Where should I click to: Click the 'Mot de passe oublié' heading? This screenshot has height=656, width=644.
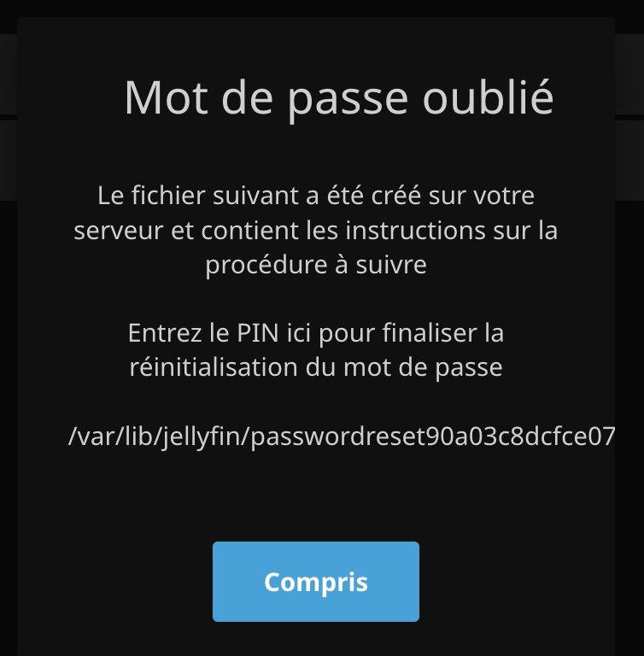[x=339, y=99]
